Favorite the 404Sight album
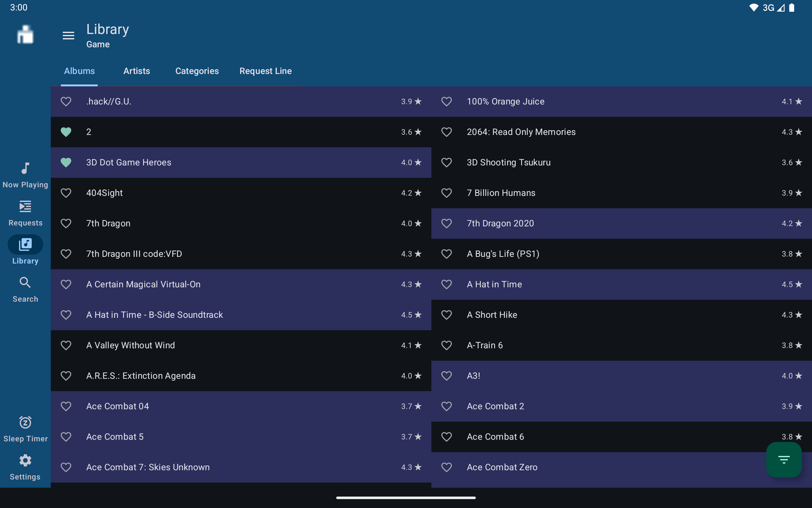The image size is (812, 508). pyautogui.click(x=66, y=193)
